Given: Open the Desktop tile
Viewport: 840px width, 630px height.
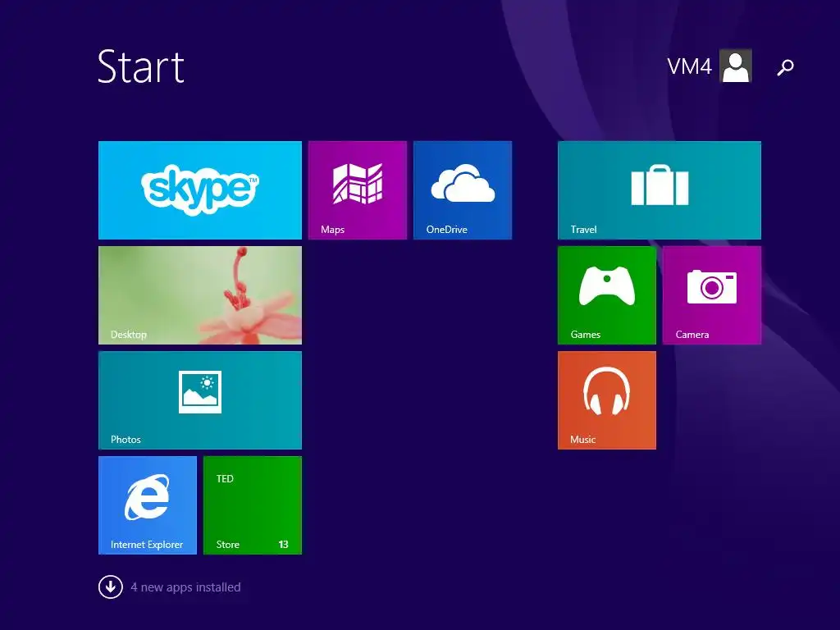Looking at the screenshot, I should pyautogui.click(x=200, y=295).
